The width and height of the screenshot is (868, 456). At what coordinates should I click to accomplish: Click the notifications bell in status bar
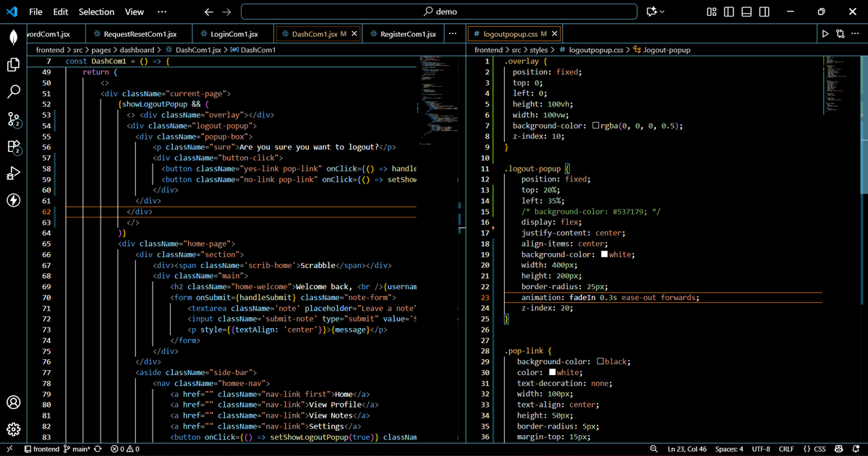854,449
